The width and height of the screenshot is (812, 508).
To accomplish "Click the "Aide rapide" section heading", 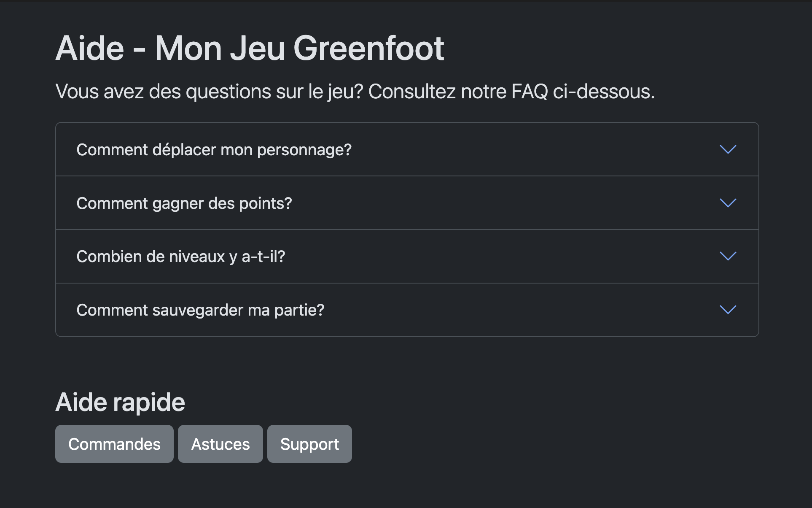I will coord(120,402).
